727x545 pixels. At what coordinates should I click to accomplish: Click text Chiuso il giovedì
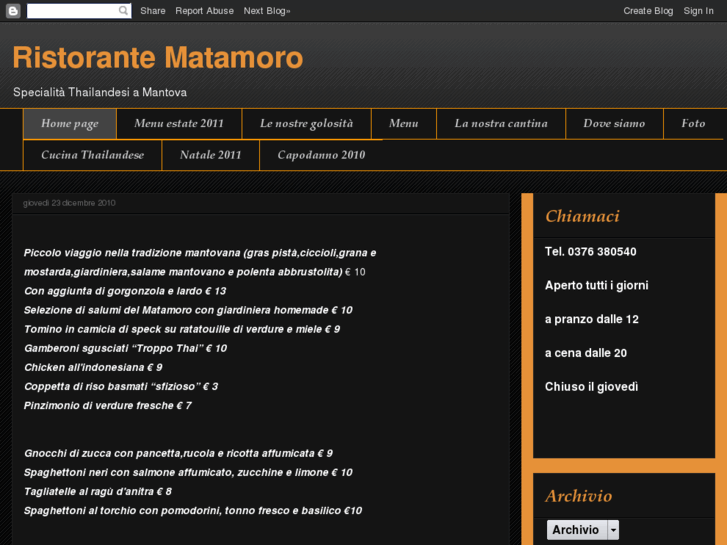[592, 387]
